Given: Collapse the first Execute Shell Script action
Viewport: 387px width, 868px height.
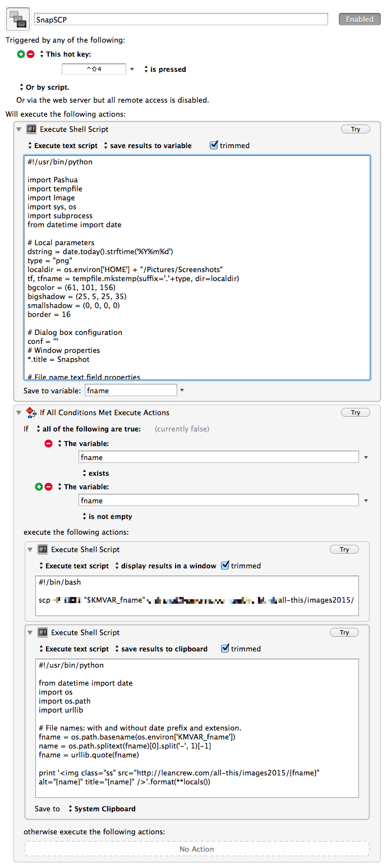Looking at the screenshot, I should point(19,129).
